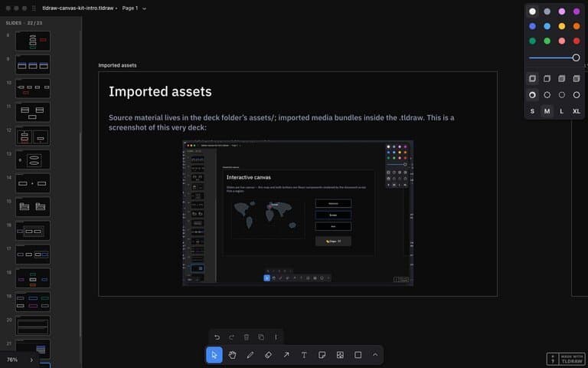
Task: Open the grip dots main menu icon
Action: pos(34,8)
